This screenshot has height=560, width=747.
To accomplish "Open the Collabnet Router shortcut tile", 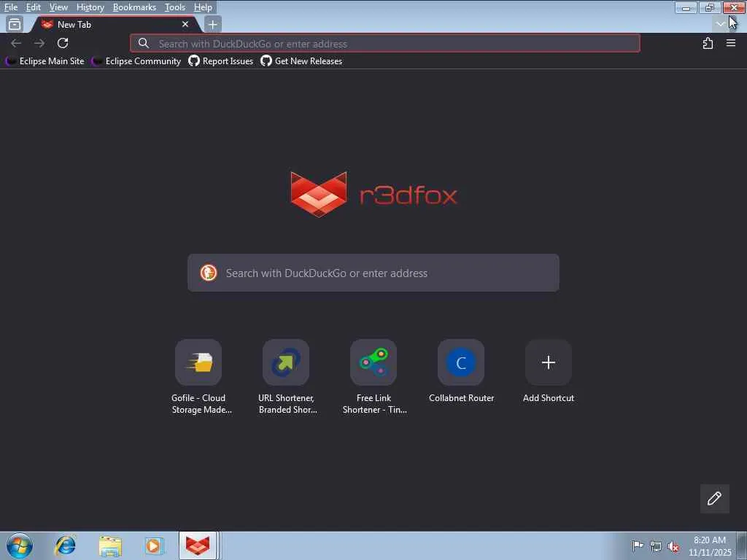I will point(461,362).
